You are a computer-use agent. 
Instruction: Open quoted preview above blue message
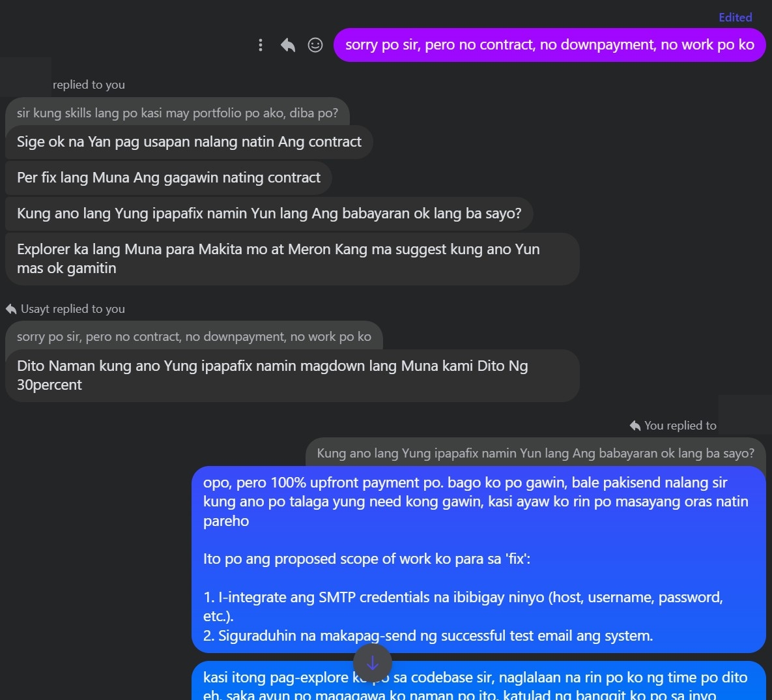coord(535,453)
